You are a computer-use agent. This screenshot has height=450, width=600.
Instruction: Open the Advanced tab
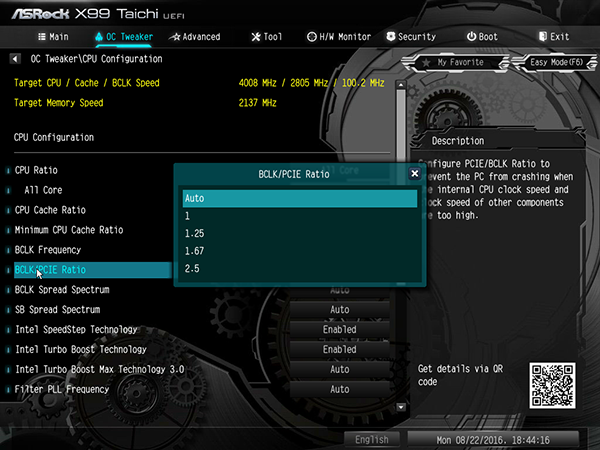click(x=195, y=37)
